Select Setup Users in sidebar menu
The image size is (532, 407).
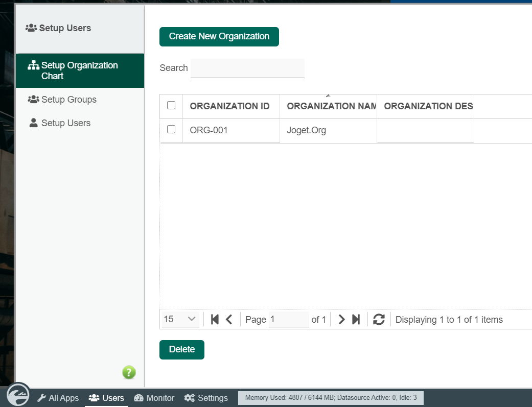(x=65, y=123)
